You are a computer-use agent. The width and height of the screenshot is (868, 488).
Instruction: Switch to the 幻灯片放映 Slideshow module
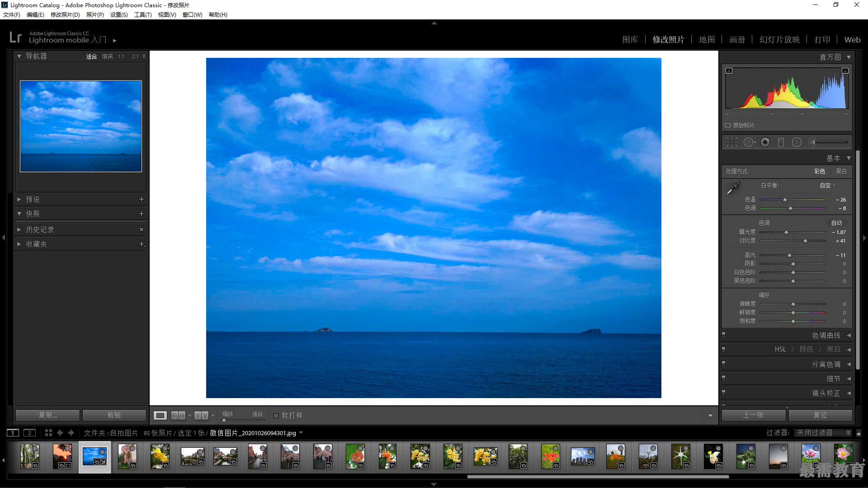point(780,40)
